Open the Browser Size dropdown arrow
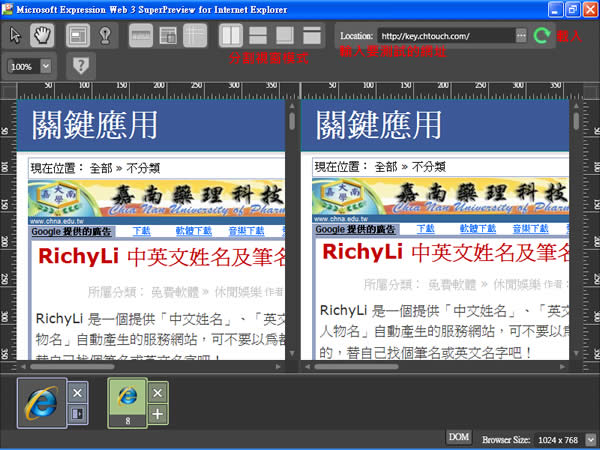 click(x=590, y=440)
